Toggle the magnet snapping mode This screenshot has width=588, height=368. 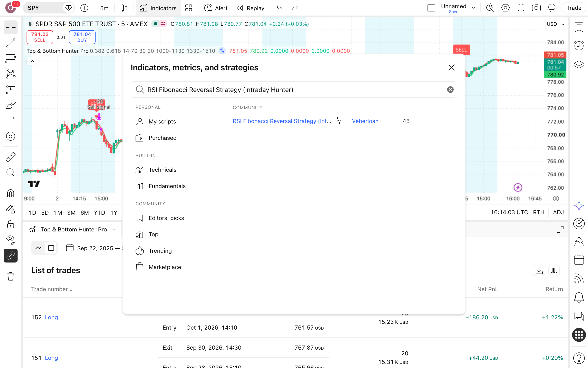[10, 193]
